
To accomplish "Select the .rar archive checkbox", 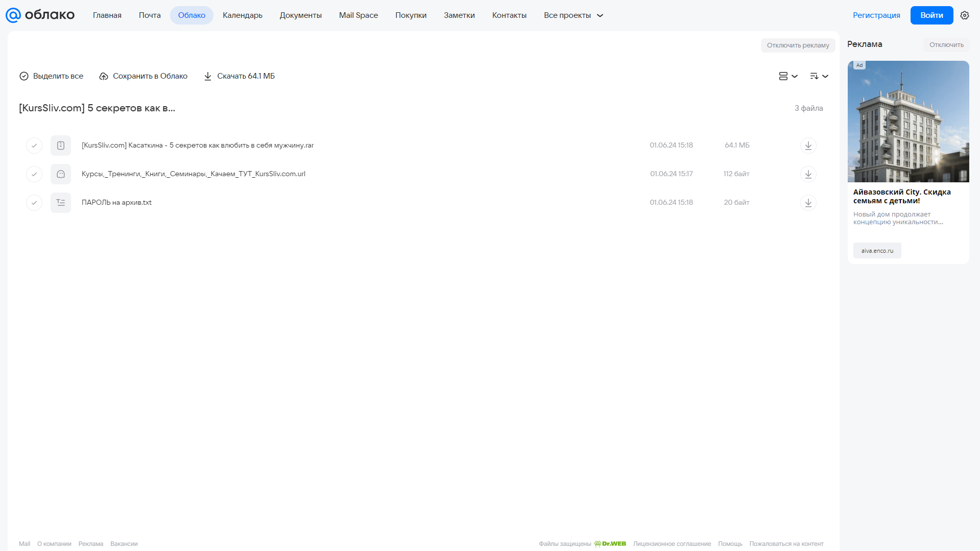I will 34,146.
